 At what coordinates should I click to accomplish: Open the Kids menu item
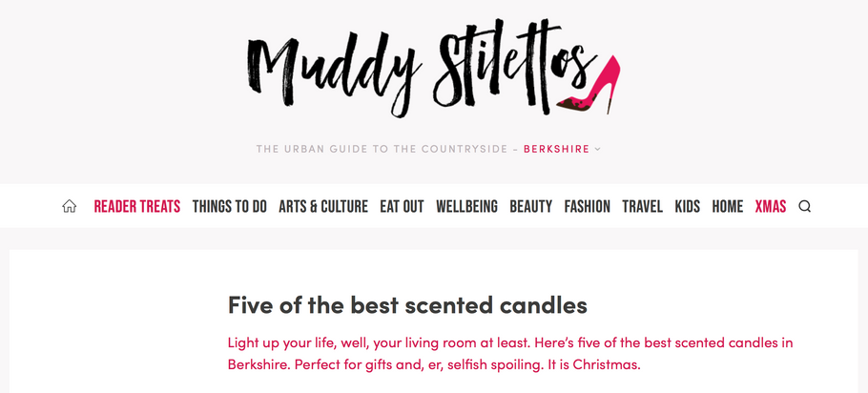pyautogui.click(x=687, y=206)
